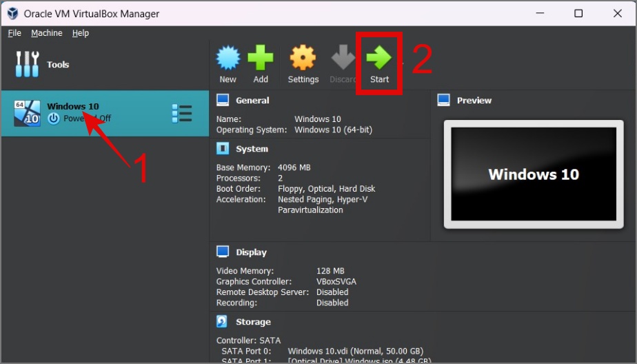Click the VBoxSVGA graphics controller value

point(336,281)
